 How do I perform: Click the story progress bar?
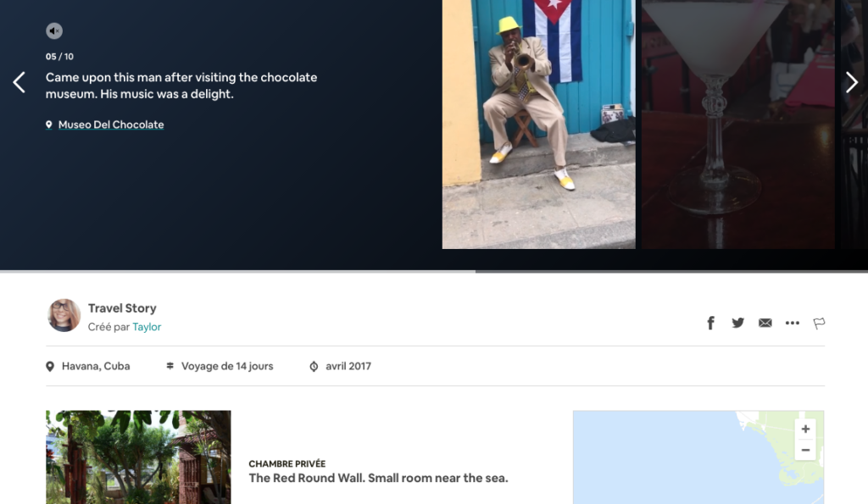[434, 271]
